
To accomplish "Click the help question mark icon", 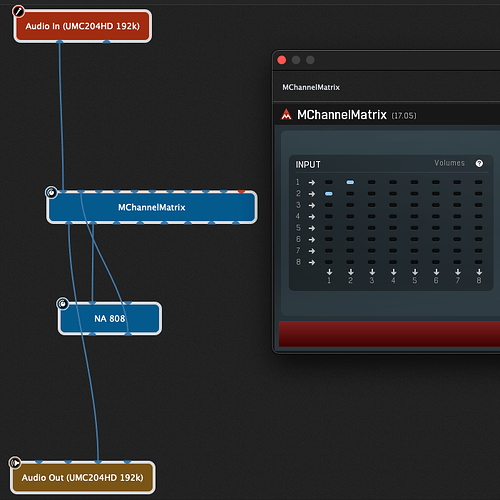I will (479, 163).
